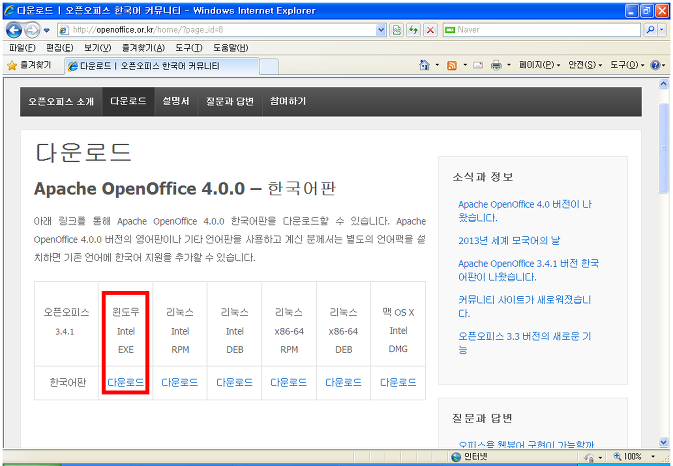Click the blue Help question icon

[x=655, y=65]
